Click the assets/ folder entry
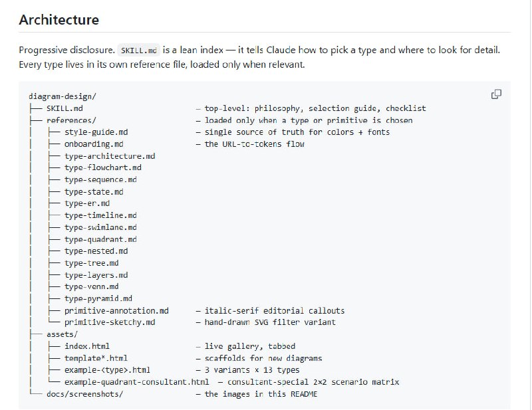Screen dimensions: 532x410 coord(62,334)
